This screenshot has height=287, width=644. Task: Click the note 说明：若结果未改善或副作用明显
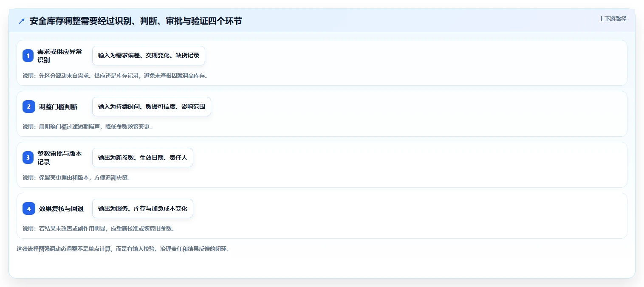coord(99,228)
